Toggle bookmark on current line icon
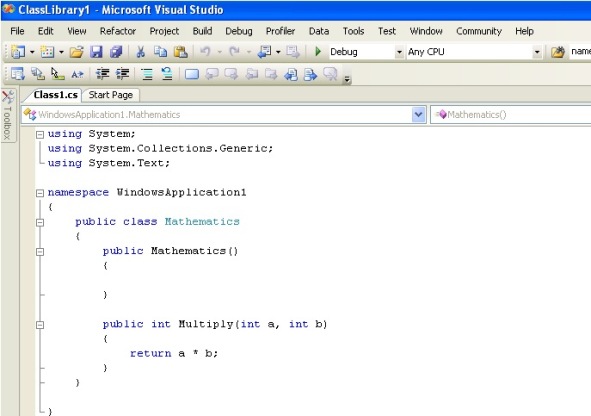 point(191,74)
